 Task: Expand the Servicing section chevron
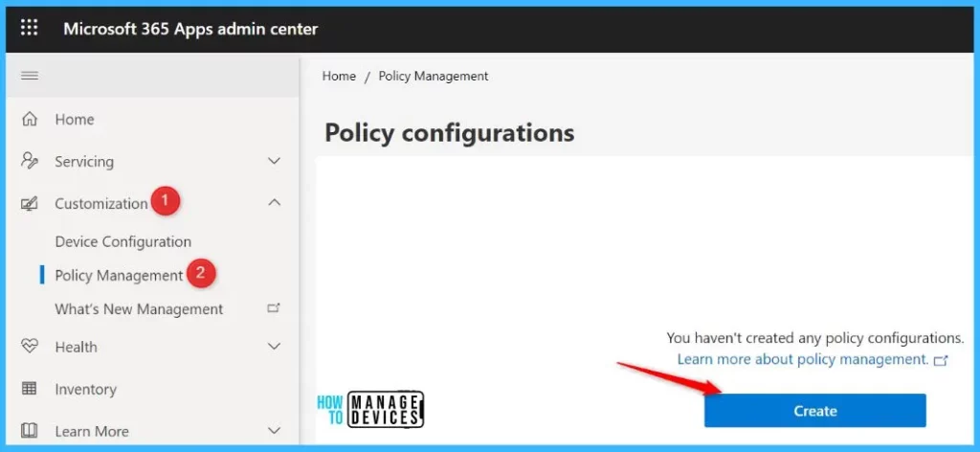[x=274, y=161]
